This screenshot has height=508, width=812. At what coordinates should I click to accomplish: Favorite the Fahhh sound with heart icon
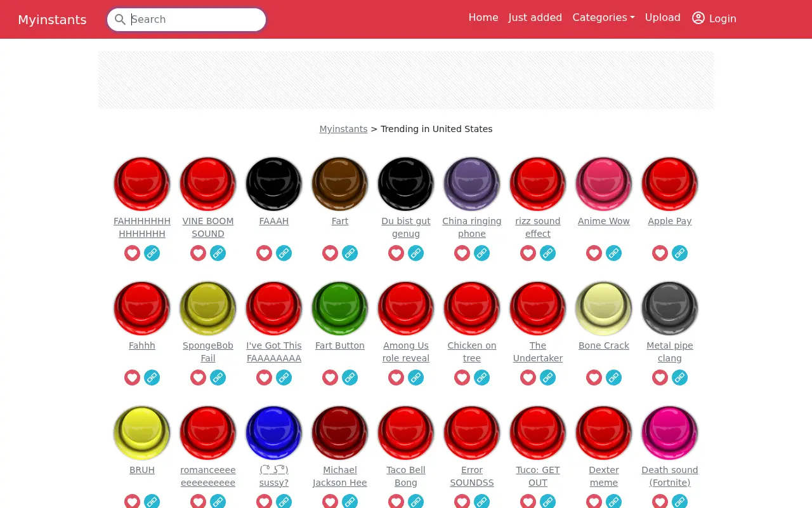pyautogui.click(x=132, y=378)
